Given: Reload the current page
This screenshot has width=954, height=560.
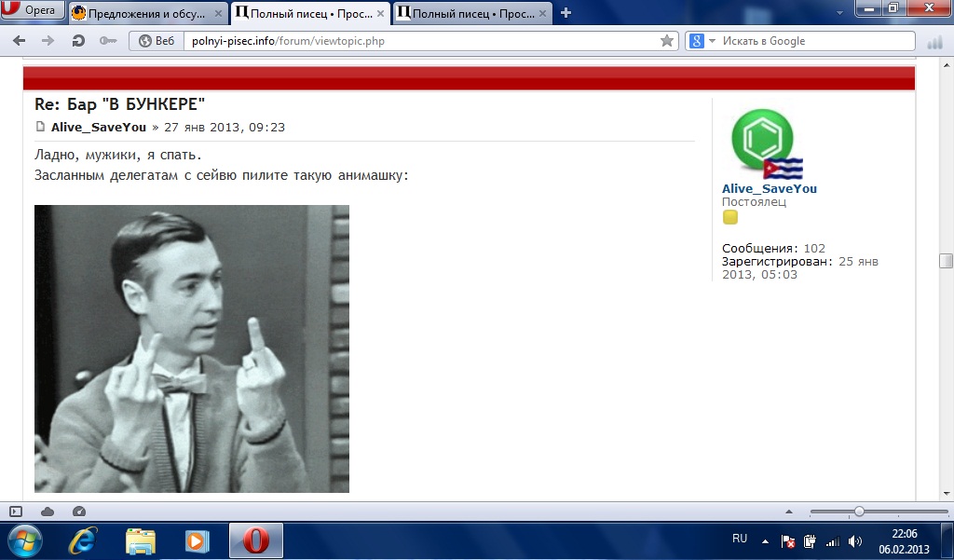Looking at the screenshot, I should tap(78, 41).
